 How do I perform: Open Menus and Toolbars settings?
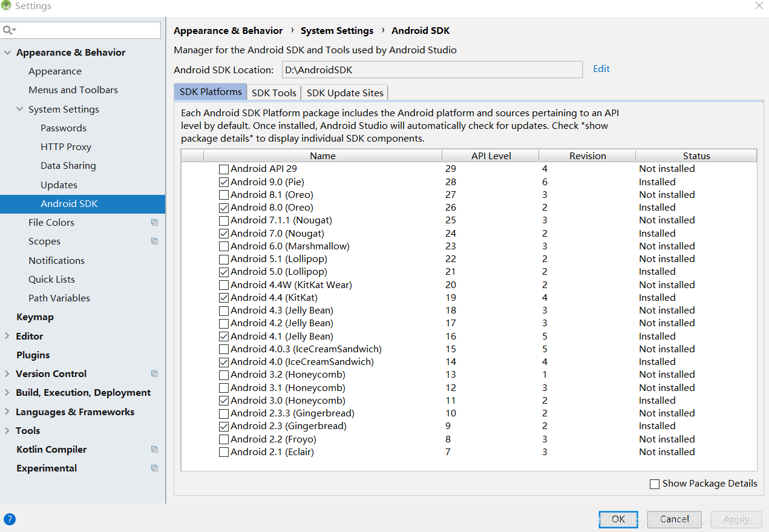coord(73,90)
